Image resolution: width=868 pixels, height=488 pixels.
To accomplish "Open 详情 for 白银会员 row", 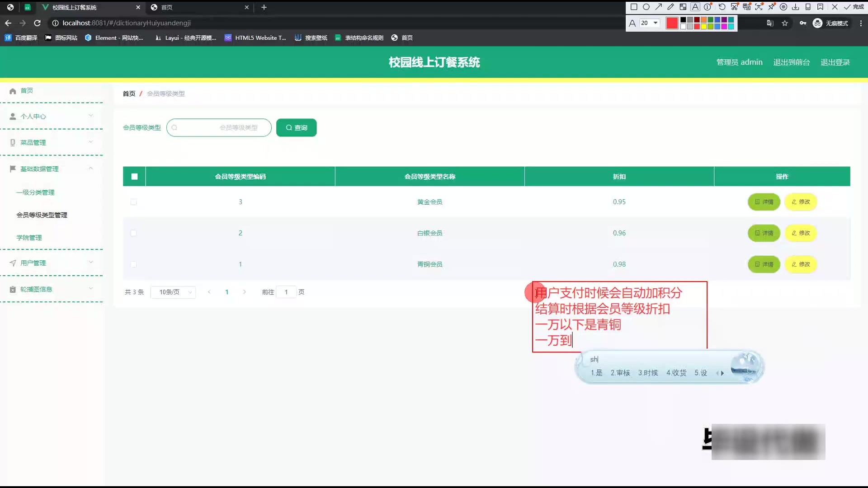I will (764, 233).
